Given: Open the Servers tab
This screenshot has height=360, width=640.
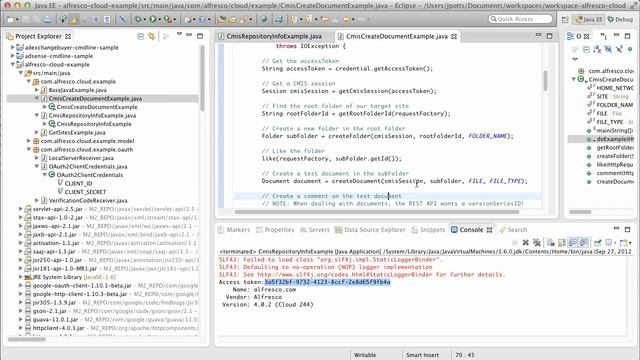Looking at the screenshot, I should [315, 230].
